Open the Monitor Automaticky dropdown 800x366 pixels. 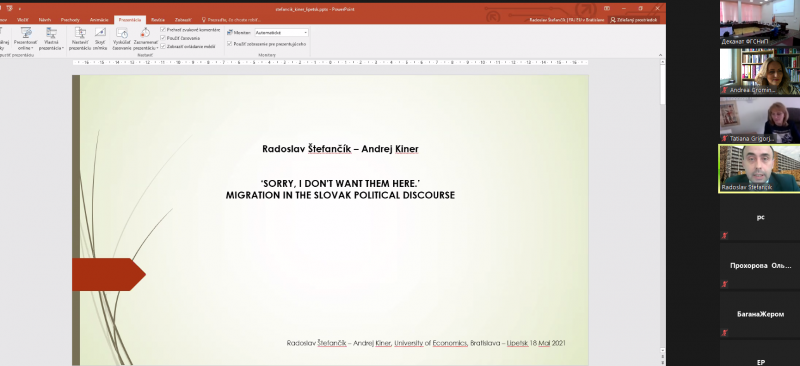(x=281, y=33)
